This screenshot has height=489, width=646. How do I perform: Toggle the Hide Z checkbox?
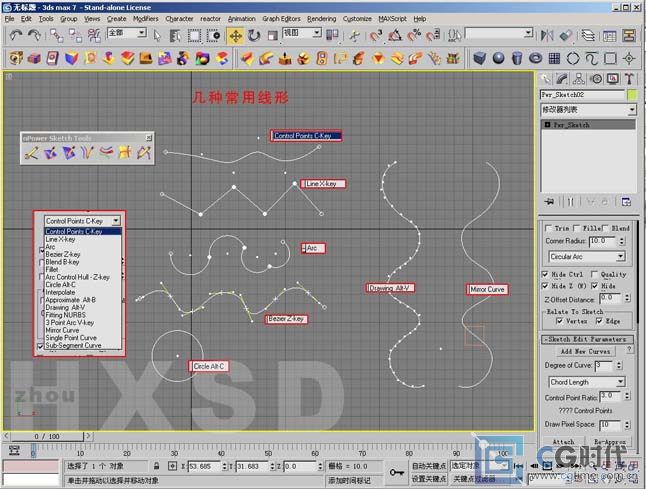coord(545,286)
